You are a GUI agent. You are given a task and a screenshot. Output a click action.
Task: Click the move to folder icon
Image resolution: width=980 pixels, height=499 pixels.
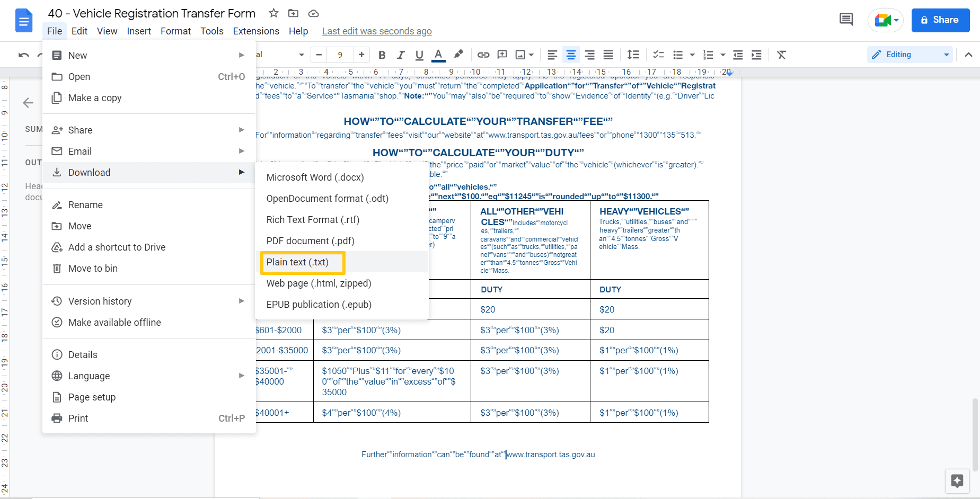(x=293, y=13)
